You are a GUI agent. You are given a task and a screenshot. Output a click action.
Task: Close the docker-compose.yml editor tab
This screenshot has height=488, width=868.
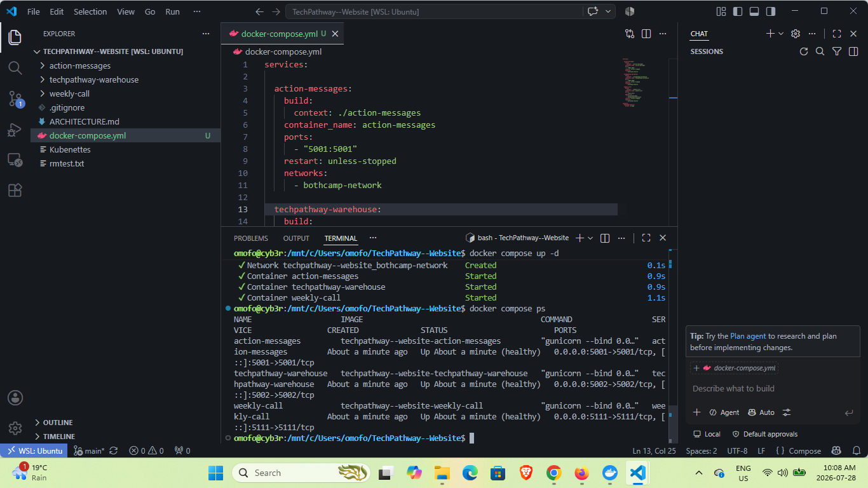336,34
